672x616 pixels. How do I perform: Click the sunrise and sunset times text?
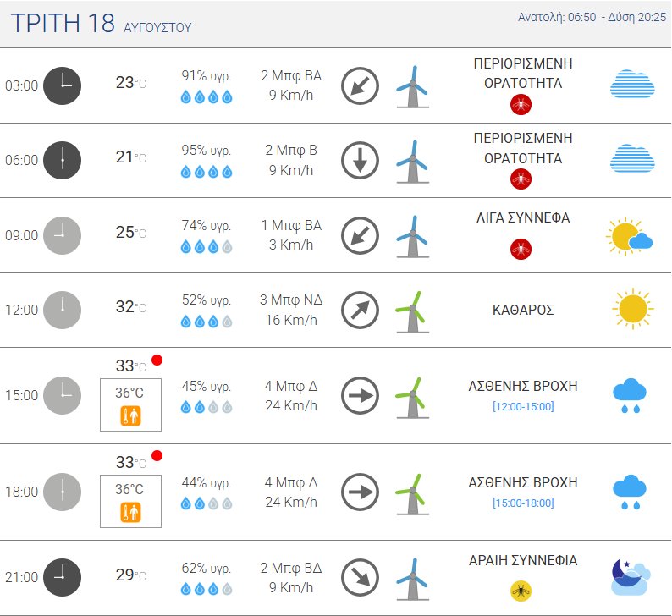592,17
